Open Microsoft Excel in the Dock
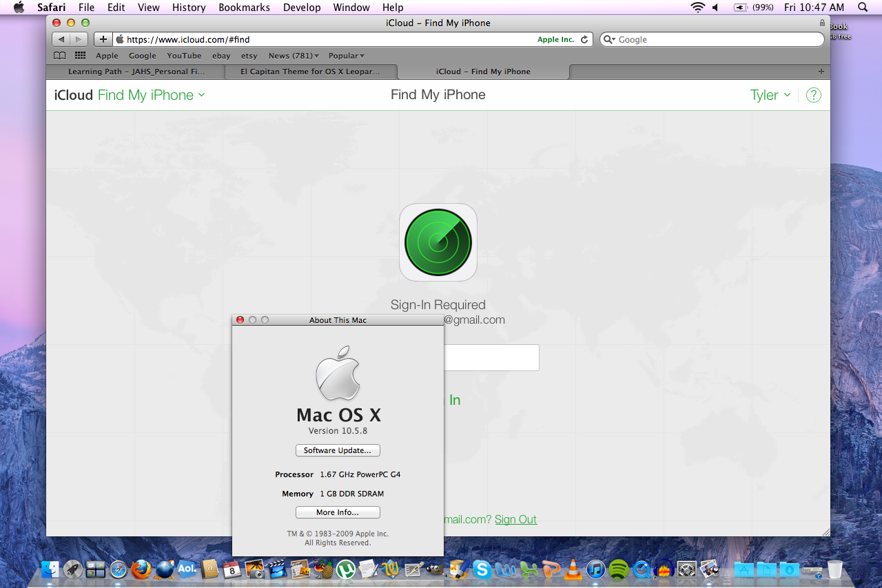The height and width of the screenshot is (588, 882). (529, 569)
